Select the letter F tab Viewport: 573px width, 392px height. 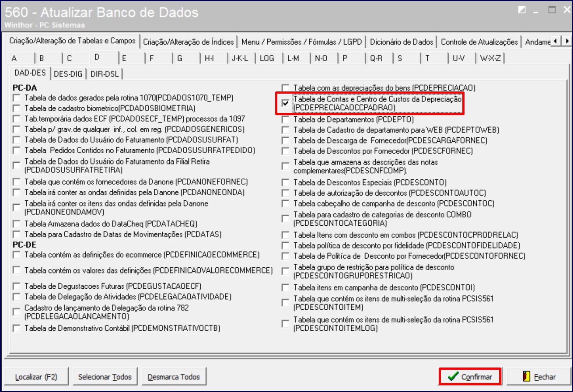158,58
